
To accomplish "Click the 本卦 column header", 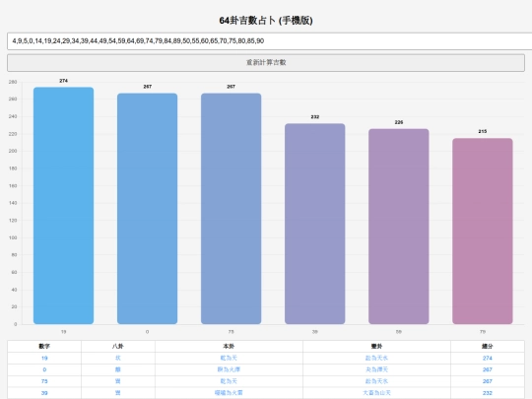I will (x=229, y=347).
